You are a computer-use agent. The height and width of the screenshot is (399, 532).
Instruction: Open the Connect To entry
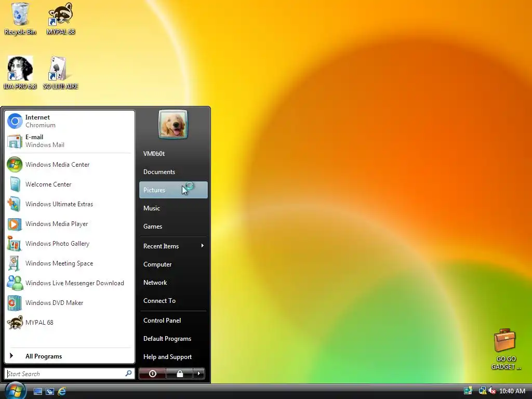coord(173,301)
